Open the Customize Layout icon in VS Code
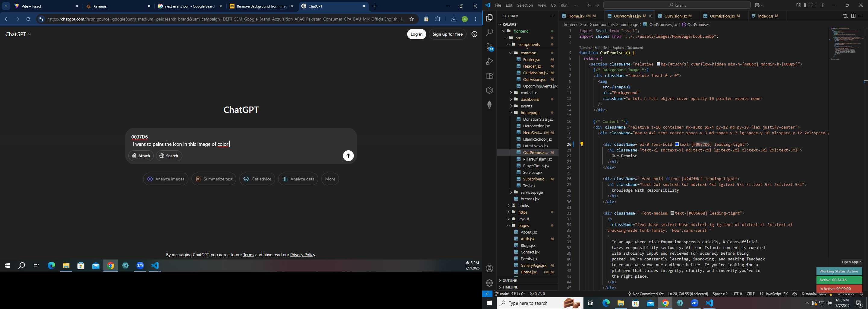 pyautogui.click(x=798, y=5)
